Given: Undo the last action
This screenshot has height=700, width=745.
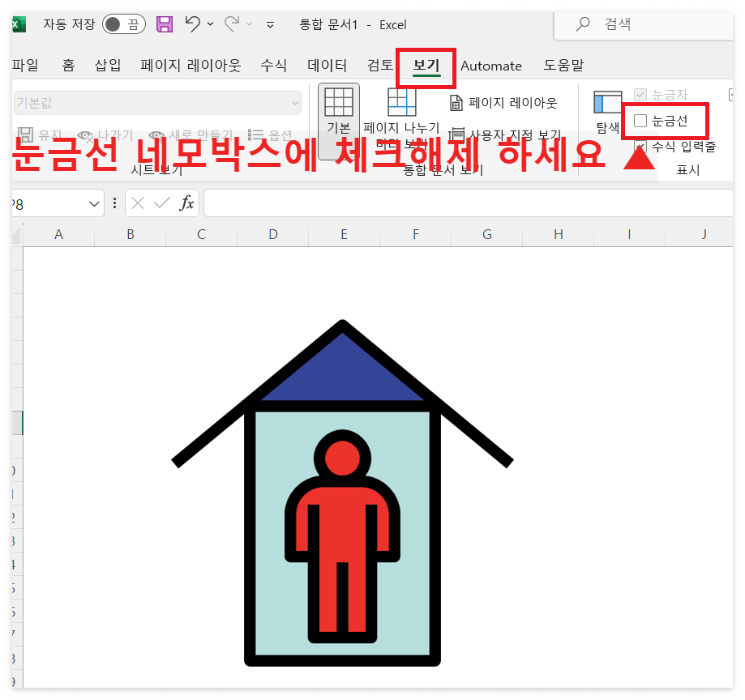Looking at the screenshot, I should point(192,23).
